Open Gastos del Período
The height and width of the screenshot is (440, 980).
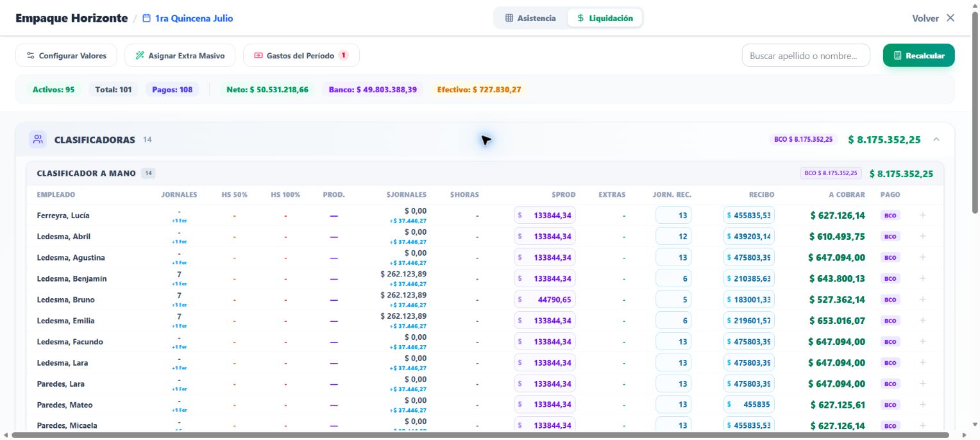coord(301,56)
